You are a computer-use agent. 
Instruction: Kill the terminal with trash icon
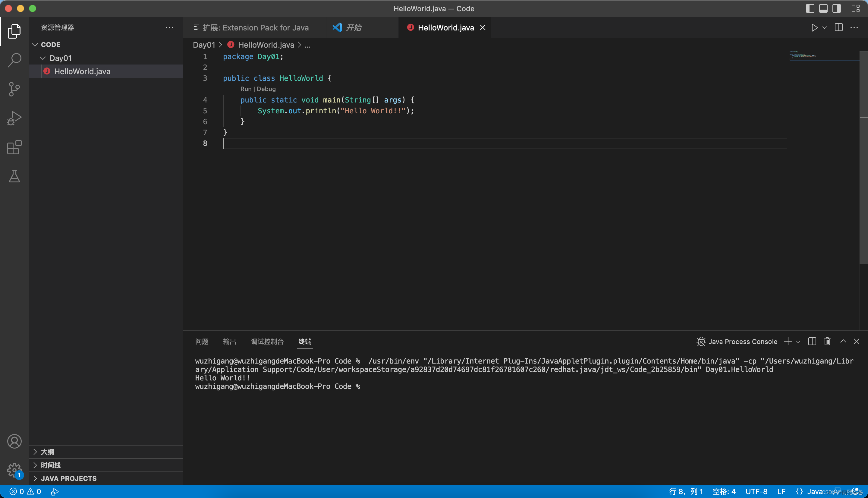[x=827, y=341]
